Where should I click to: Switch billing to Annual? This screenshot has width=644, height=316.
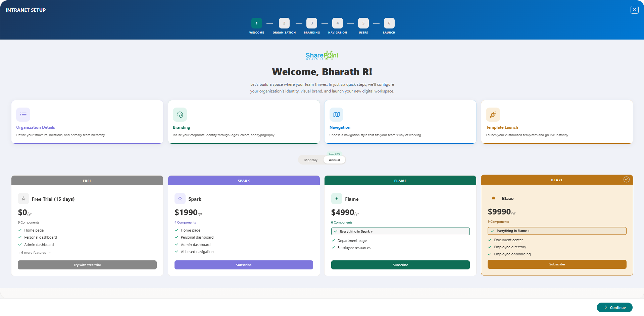(334, 160)
